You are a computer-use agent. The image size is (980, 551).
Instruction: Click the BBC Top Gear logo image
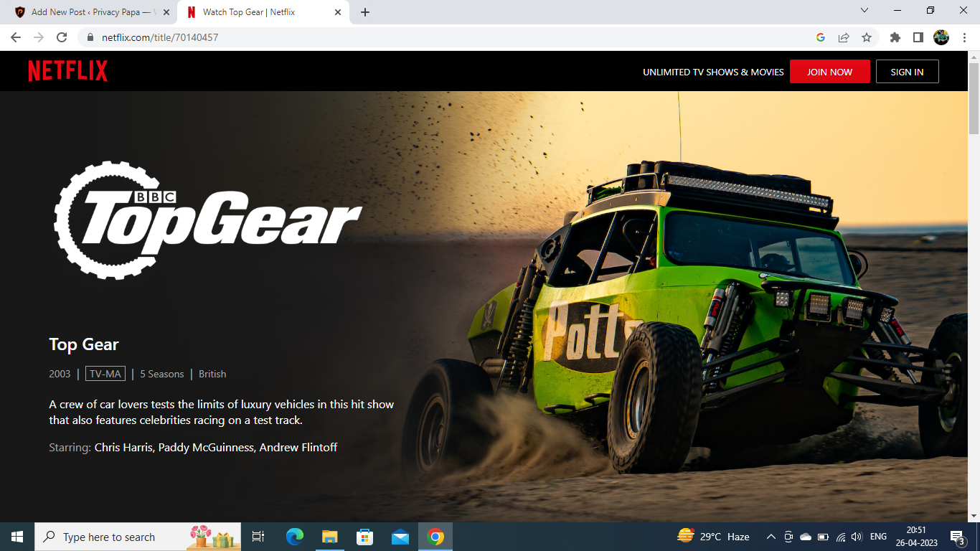(x=208, y=220)
